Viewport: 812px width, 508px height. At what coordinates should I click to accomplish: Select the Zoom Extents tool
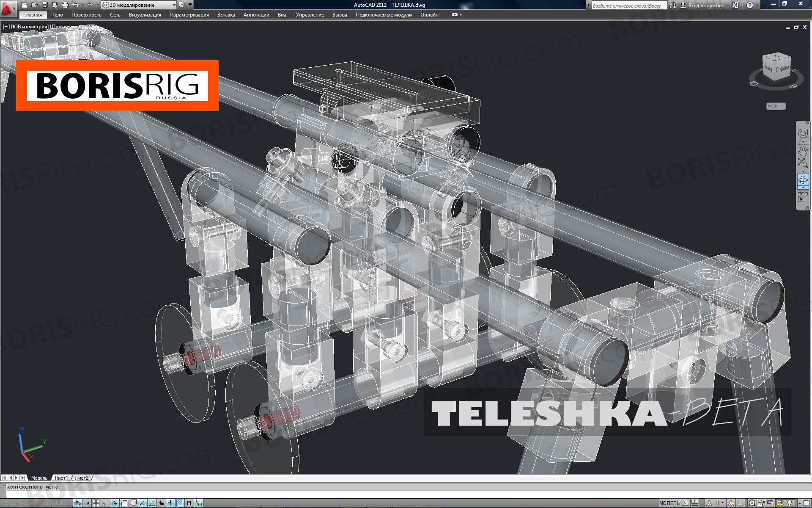803,163
